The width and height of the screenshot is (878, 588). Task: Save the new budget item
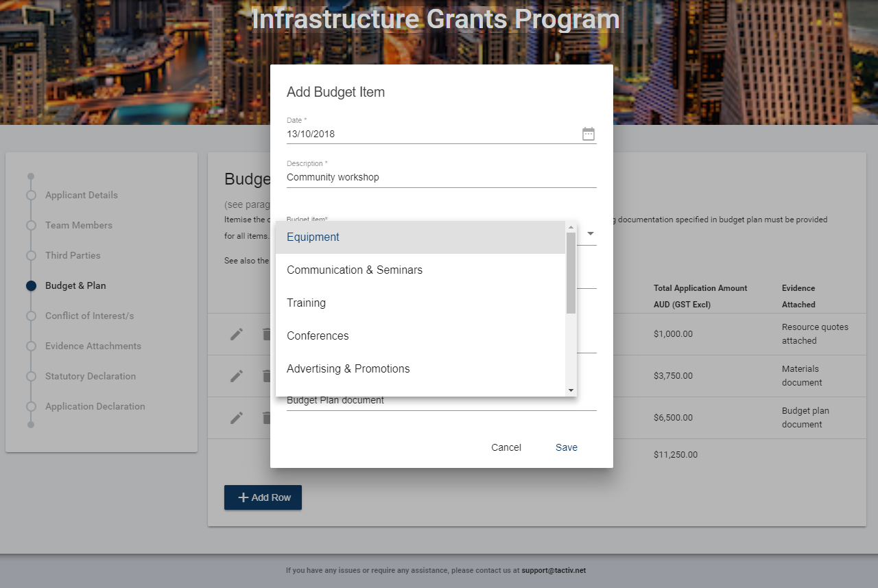pos(566,447)
